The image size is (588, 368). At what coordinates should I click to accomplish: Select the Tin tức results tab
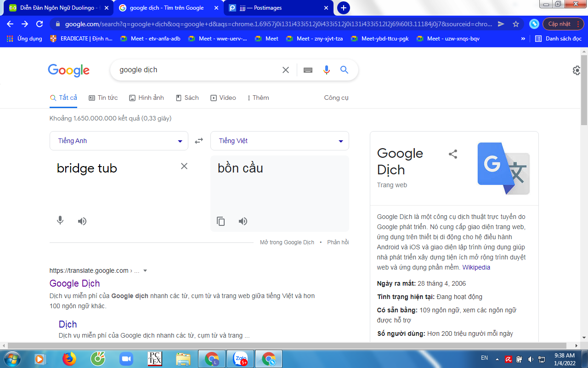point(103,98)
